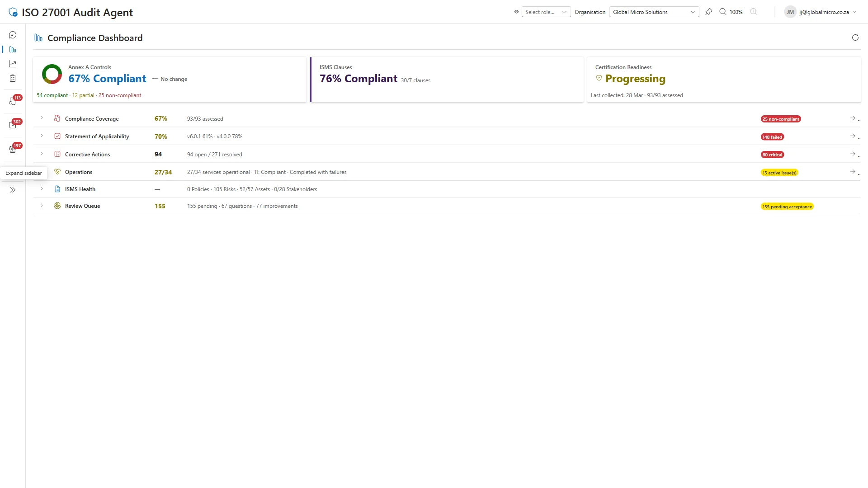Click the refresh icon on the dashboard
The height and width of the screenshot is (488, 868).
pos(855,38)
